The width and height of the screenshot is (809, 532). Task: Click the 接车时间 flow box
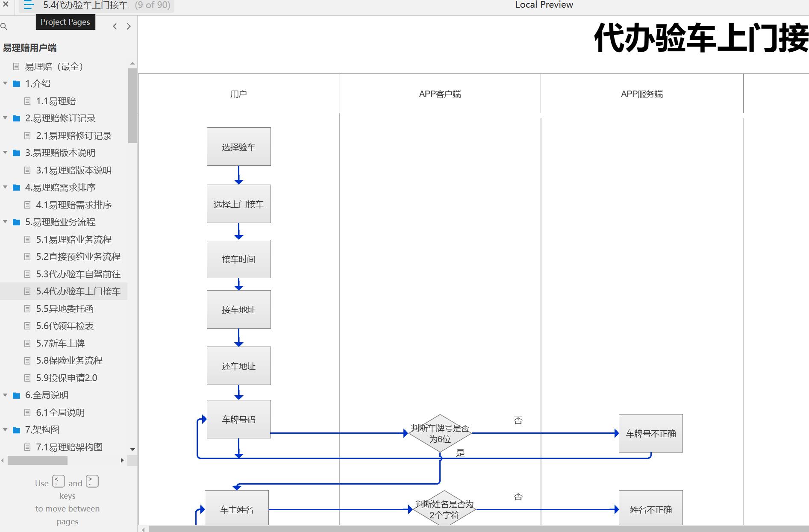(x=238, y=259)
